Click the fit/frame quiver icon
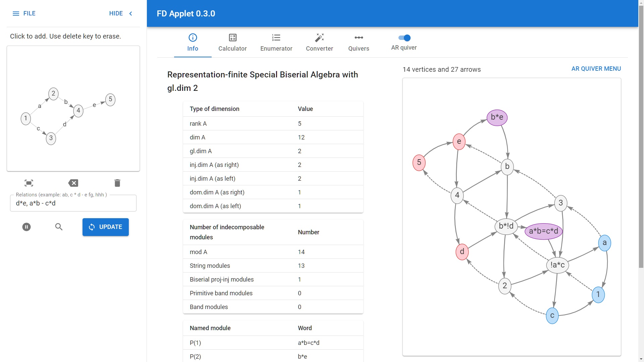Screen dimensions: 644x362 (29, 183)
